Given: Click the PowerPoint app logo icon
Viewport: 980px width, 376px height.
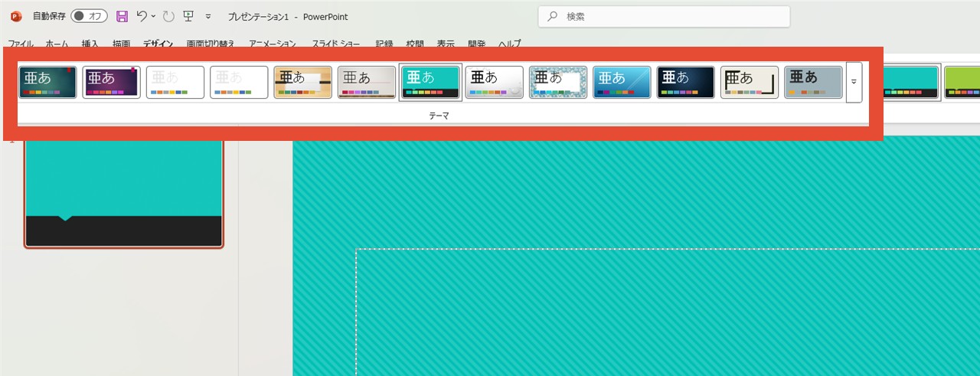Looking at the screenshot, I should pos(15,16).
